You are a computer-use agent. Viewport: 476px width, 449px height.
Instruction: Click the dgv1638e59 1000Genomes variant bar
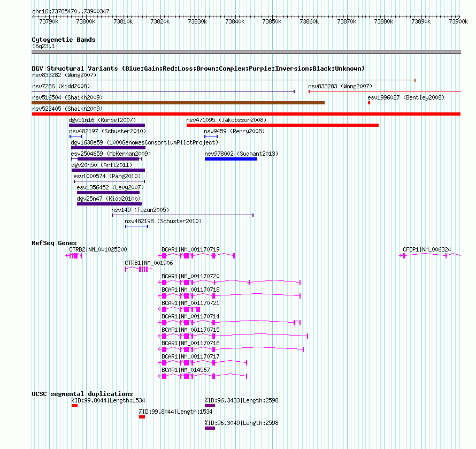108,148
